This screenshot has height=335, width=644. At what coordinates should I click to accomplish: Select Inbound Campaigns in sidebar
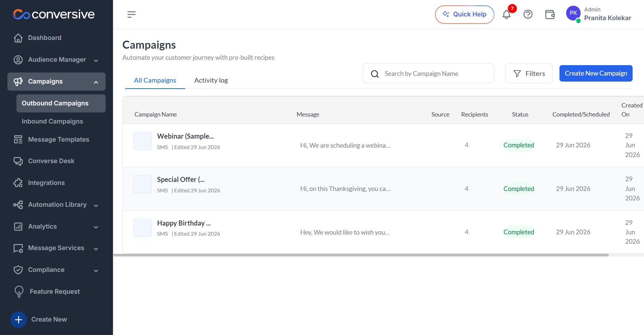[52, 122]
